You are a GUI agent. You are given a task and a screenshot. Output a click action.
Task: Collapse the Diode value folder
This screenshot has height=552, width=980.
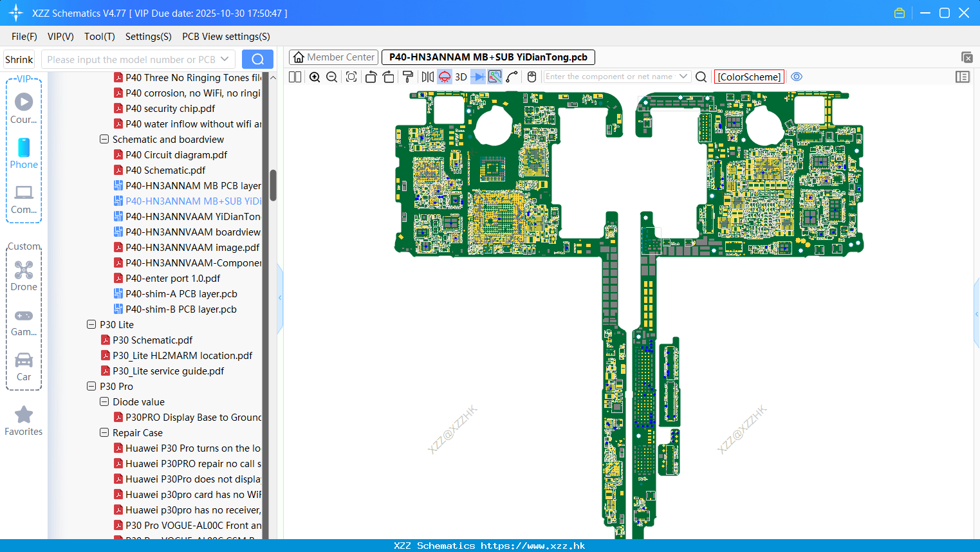tap(104, 401)
